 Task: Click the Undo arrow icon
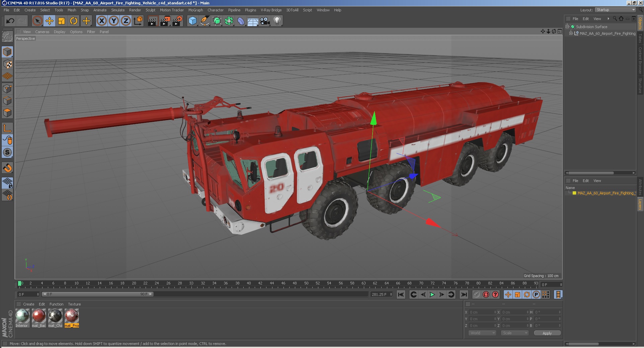pyautogui.click(x=10, y=21)
